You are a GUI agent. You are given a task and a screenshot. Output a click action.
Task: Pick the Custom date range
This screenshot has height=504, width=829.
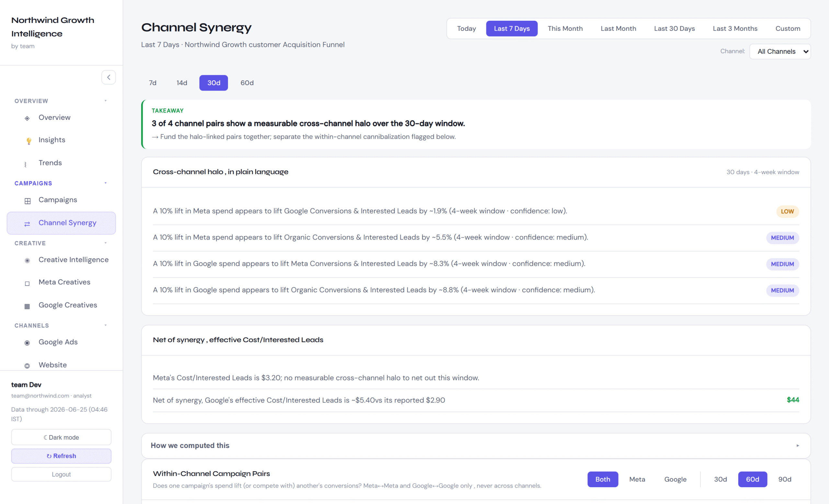pos(788,28)
